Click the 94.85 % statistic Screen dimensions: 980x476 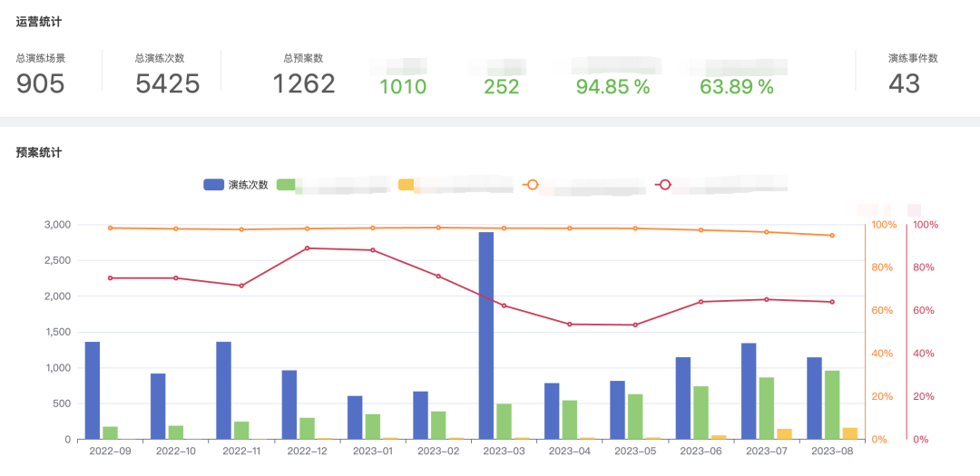pos(613,87)
